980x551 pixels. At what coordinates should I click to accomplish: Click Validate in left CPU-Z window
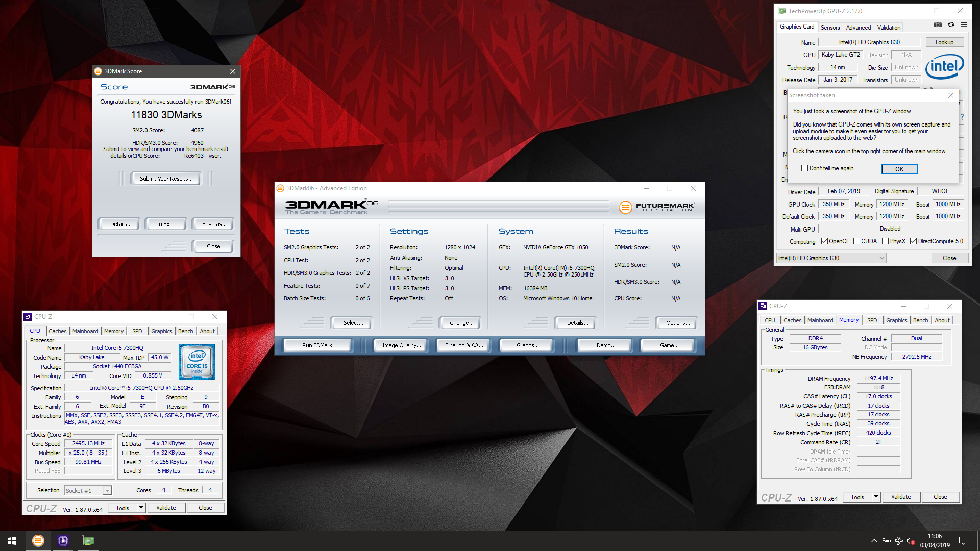[x=166, y=508]
